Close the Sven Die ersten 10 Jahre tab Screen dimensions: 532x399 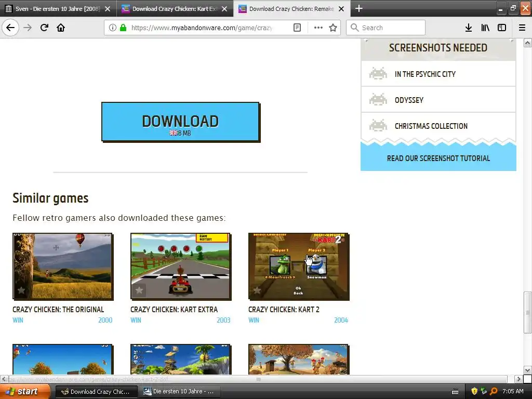pyautogui.click(x=108, y=9)
